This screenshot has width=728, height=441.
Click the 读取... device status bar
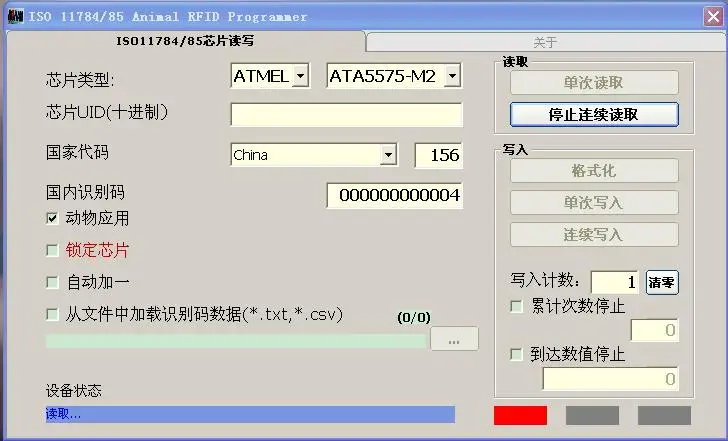250,414
